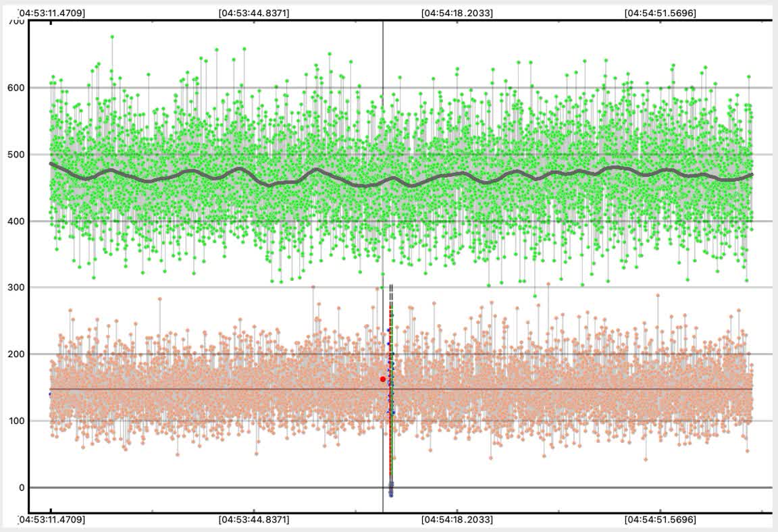Click the highest green data point near 675
This screenshot has height=532, width=778.
[112, 37]
